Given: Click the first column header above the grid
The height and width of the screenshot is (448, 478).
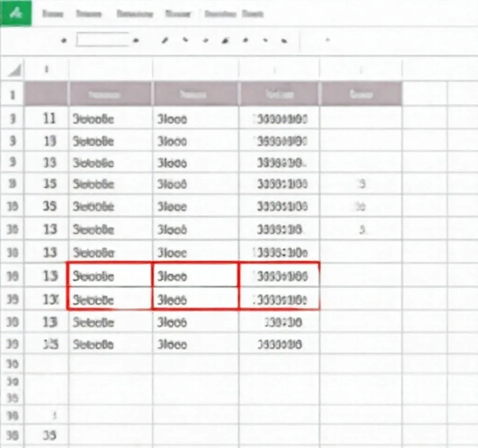Looking at the screenshot, I should (47, 70).
